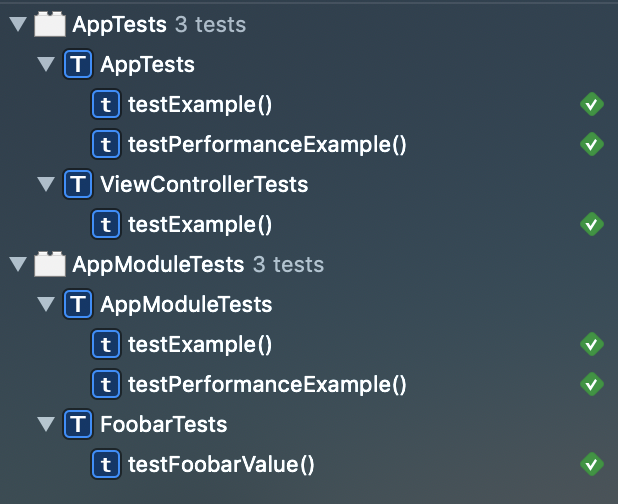
Task: Click green checkmark for AppTests testPerformanceExample()
Action: click(x=592, y=144)
